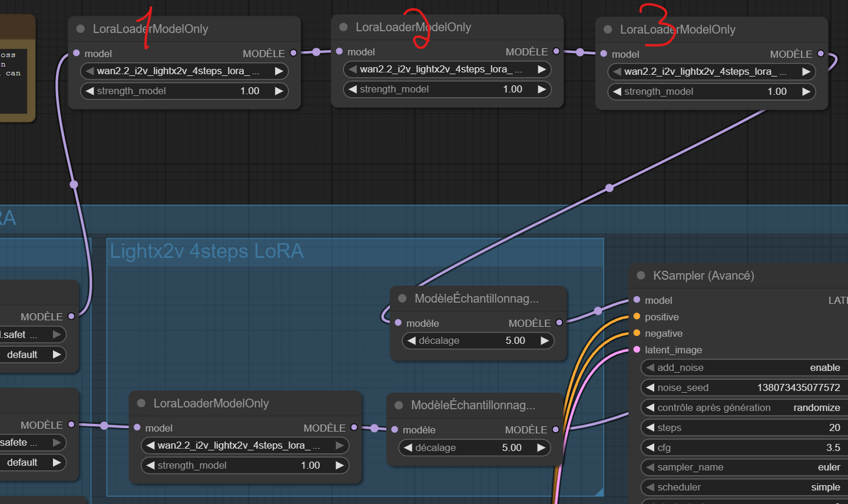Click the upper ModèleÉchantillonnag... node title
This screenshot has height=504, width=848.
click(x=476, y=299)
